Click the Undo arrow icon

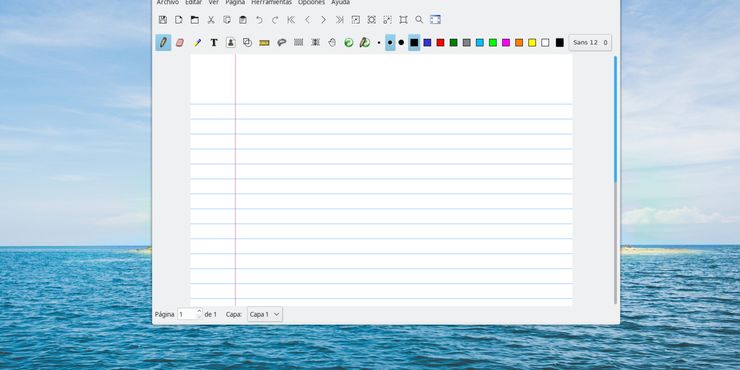click(x=259, y=20)
